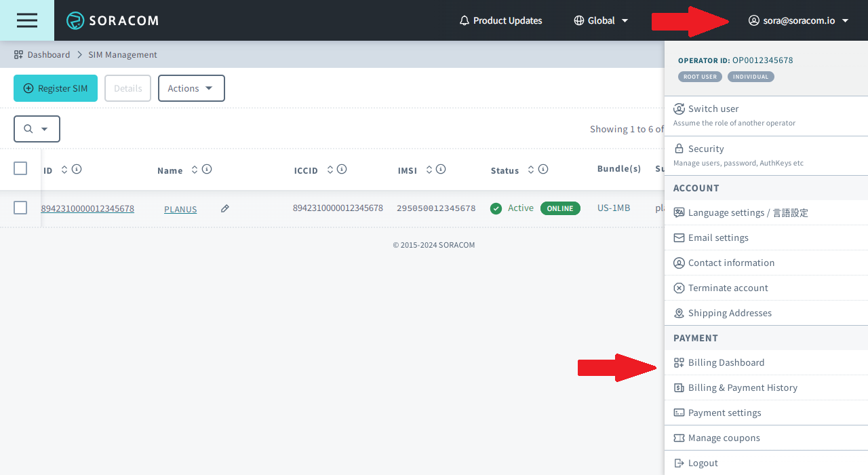Open the PLANUS SIM name link
The image size is (868, 475).
(180, 209)
